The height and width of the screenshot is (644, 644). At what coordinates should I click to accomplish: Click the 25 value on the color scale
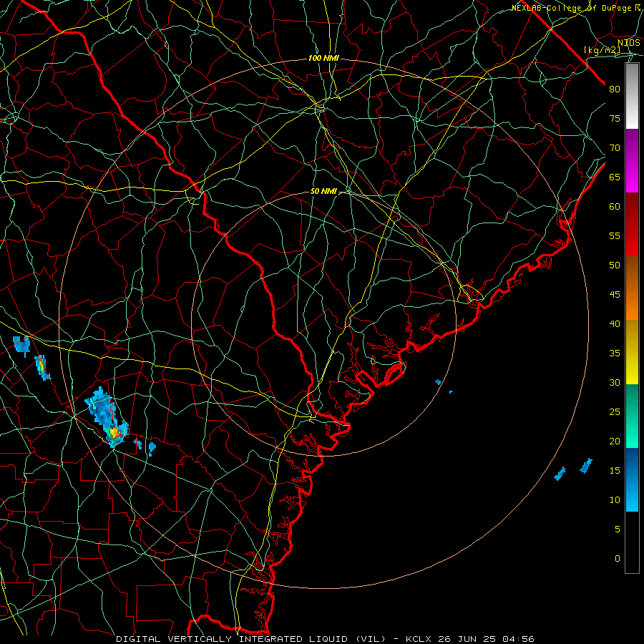click(615, 412)
